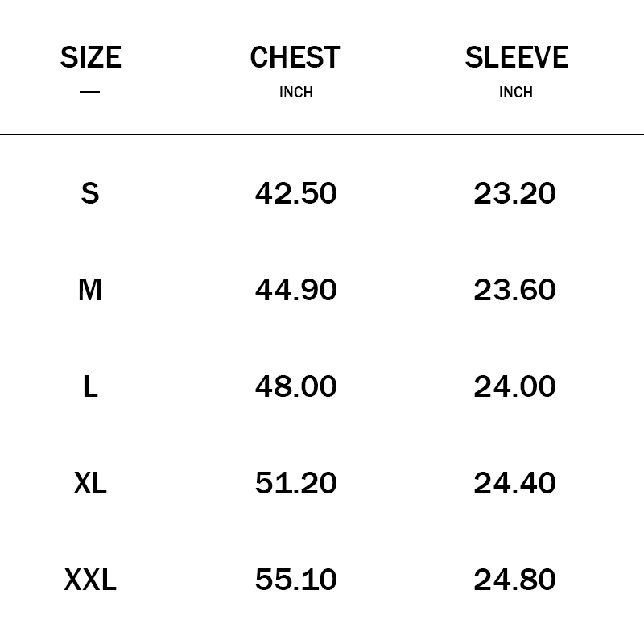Click INCH label under CHEST
Screen dimensions: 644x644
(x=295, y=93)
